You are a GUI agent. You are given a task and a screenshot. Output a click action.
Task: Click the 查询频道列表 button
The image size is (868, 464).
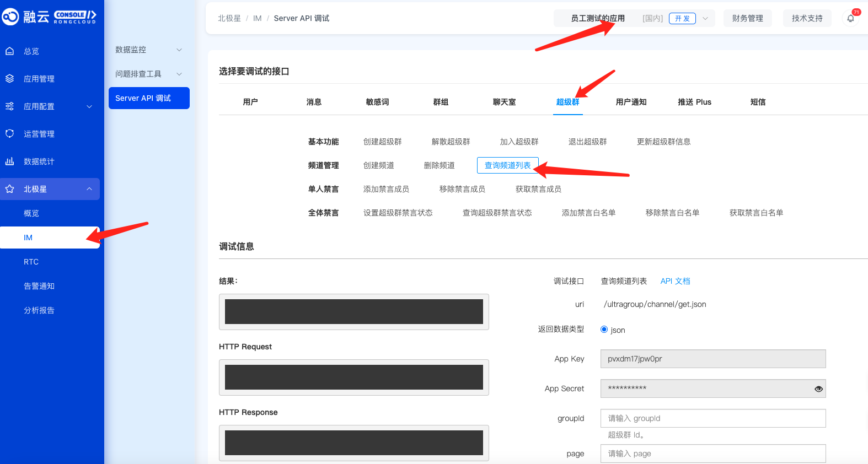pos(508,165)
